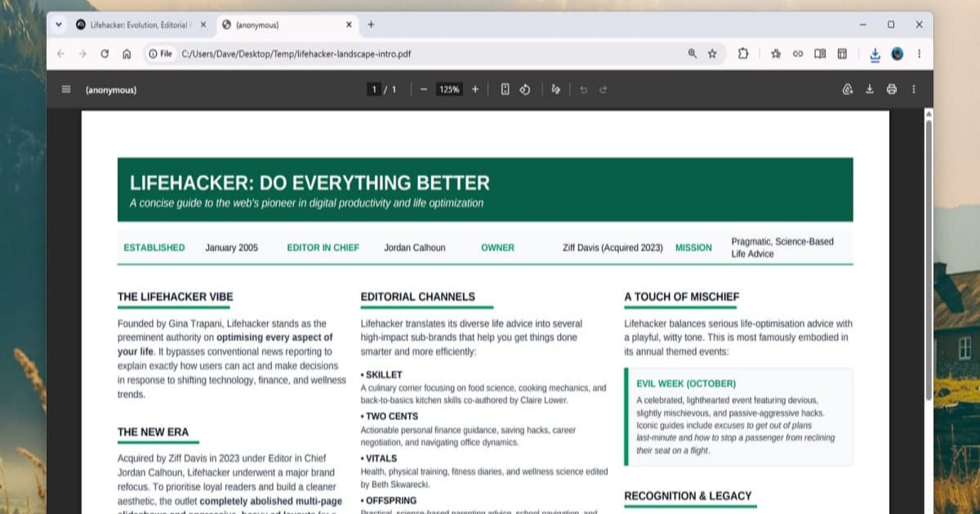Open the bookmarks star toolbar button
980x514 pixels.
coord(776,54)
